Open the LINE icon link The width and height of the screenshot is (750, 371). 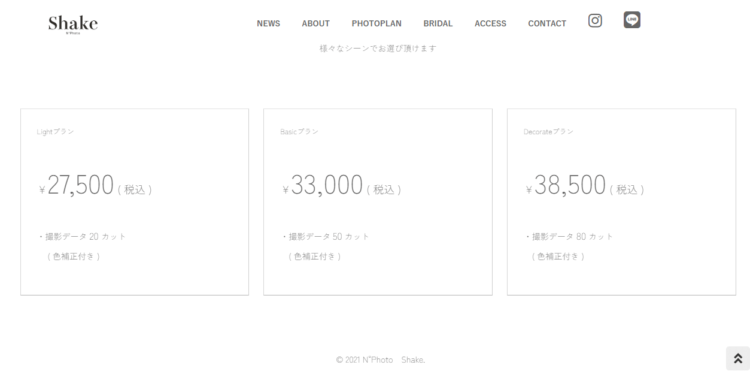tap(632, 20)
